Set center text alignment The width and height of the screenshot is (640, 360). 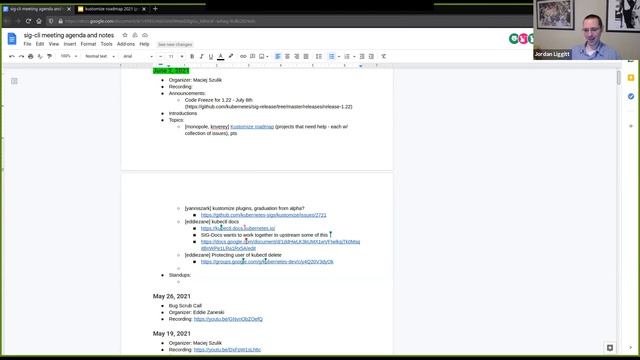[x=287, y=56]
